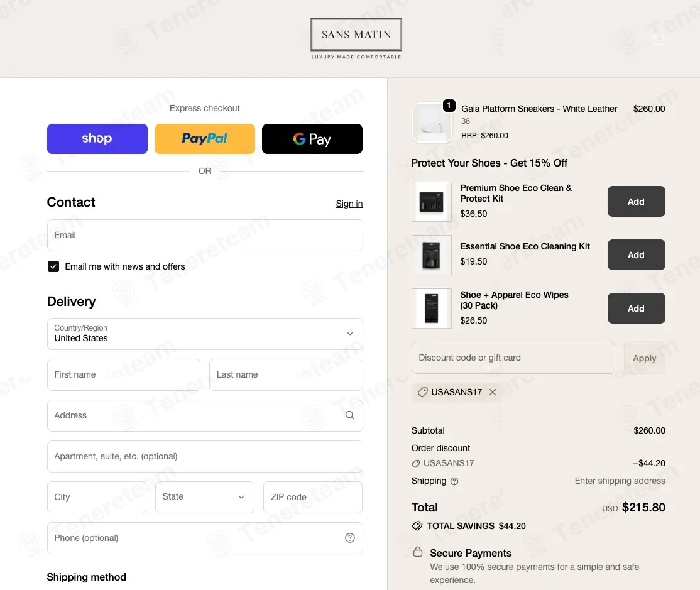Pay with Shop Pay express checkout
The height and width of the screenshot is (590, 700).
(97, 139)
